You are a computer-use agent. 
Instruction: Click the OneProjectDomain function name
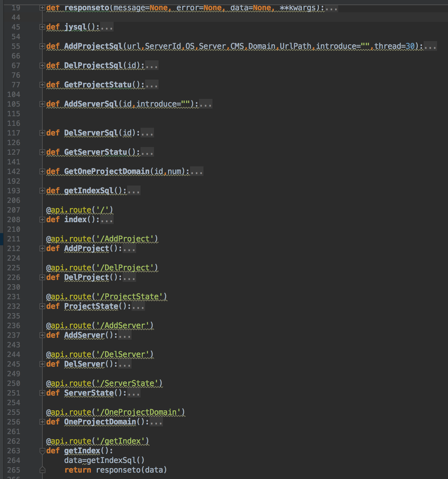tap(100, 422)
